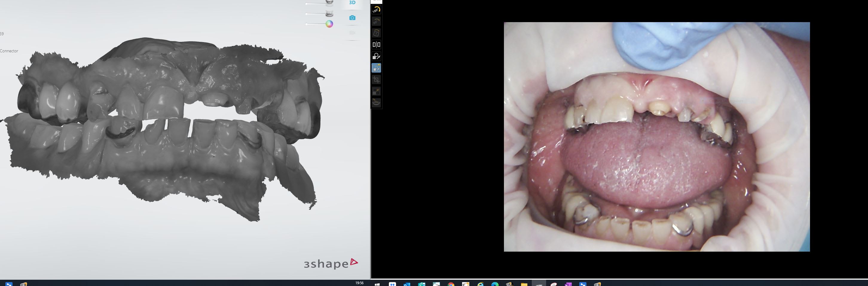This screenshot has height=286, width=868.
Task: Select the shapes annotation tool icon
Action: [376, 56]
